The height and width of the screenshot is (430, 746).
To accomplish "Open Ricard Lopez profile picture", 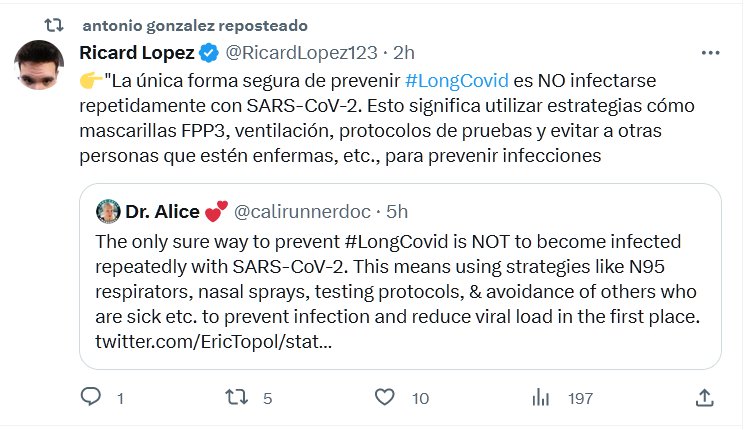I will [39, 65].
